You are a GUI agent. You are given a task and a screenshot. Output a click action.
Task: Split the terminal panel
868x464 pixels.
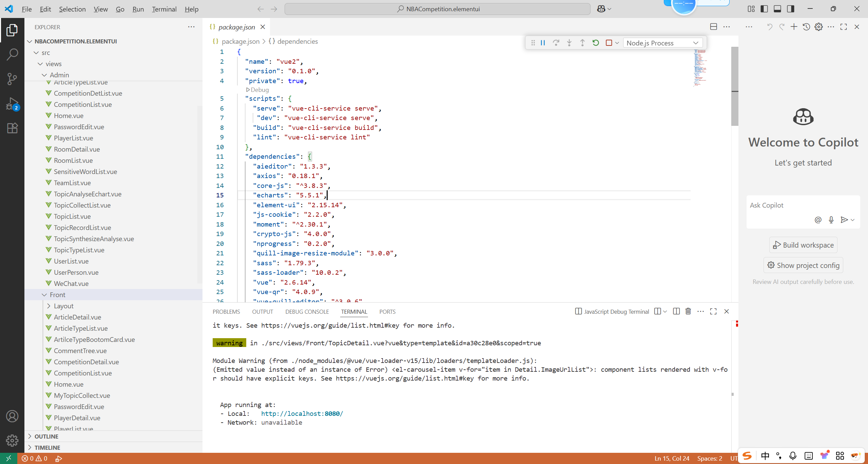pos(676,311)
